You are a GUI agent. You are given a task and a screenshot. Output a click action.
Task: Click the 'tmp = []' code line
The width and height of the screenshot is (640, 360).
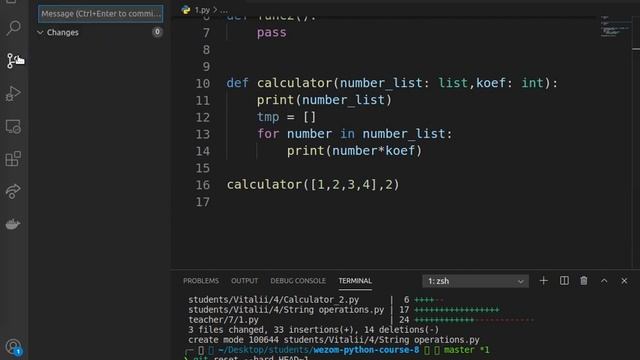pyautogui.click(x=287, y=117)
